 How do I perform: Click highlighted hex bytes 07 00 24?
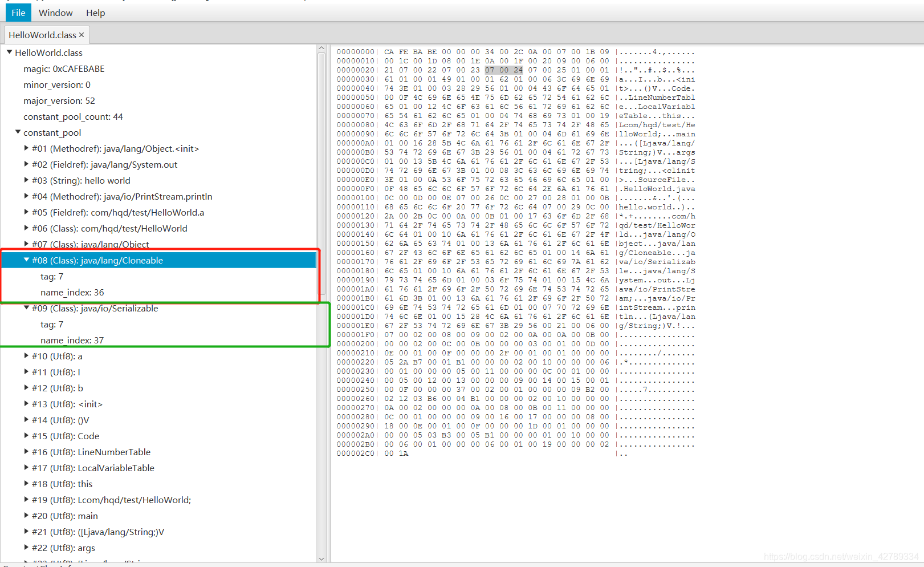[504, 70]
